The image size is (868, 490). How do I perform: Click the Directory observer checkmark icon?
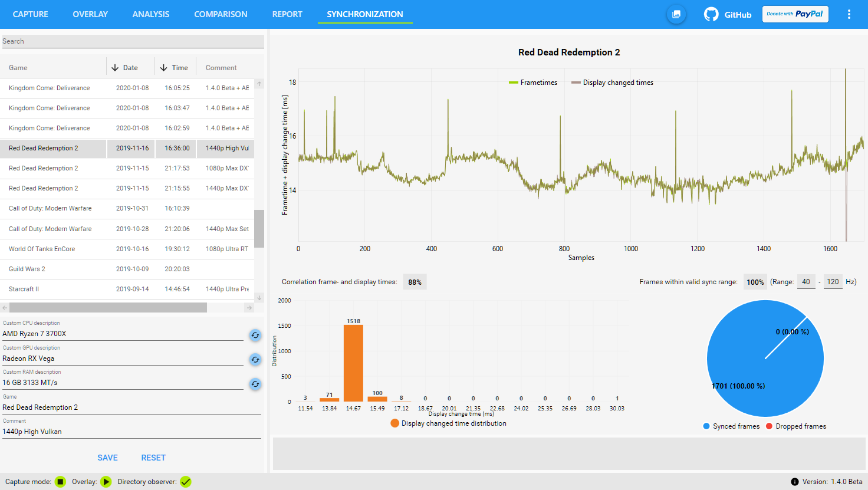click(x=186, y=482)
